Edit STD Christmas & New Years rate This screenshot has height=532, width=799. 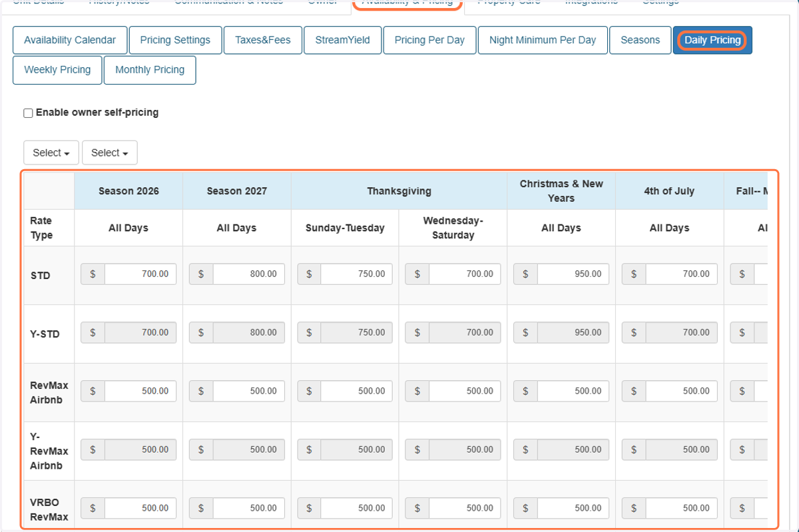[573, 274]
